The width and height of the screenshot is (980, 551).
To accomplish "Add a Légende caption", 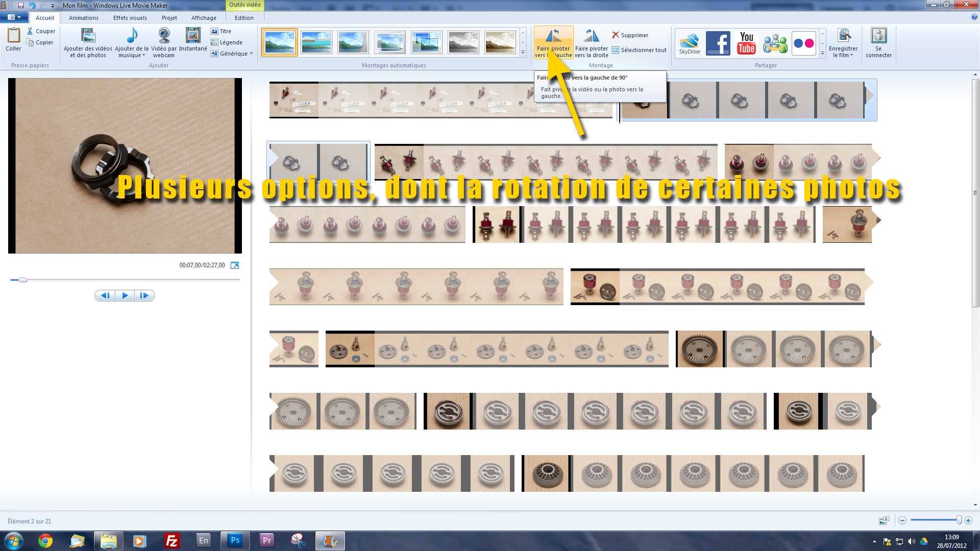I will 227,42.
